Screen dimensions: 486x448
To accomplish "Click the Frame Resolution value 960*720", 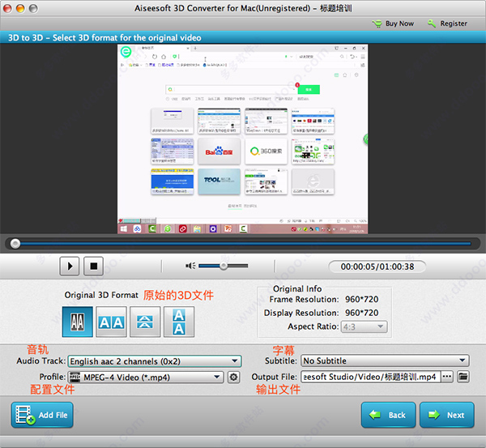I will pyautogui.click(x=362, y=300).
